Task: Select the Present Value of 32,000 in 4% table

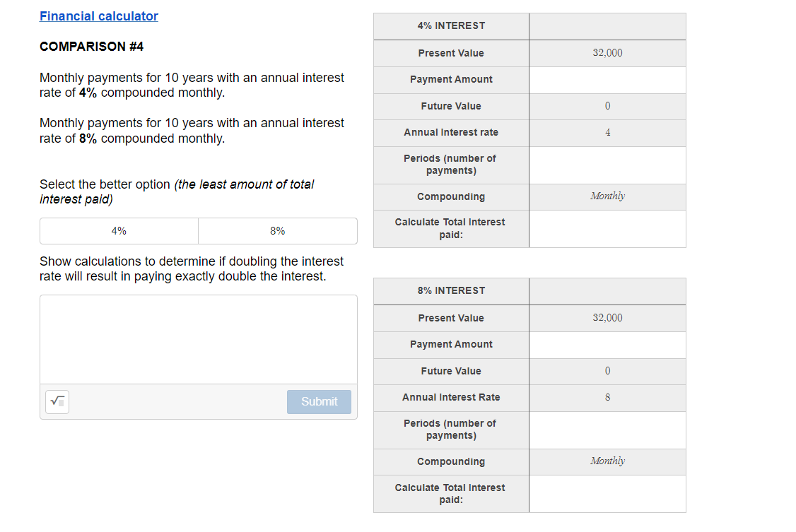Action: click(607, 52)
